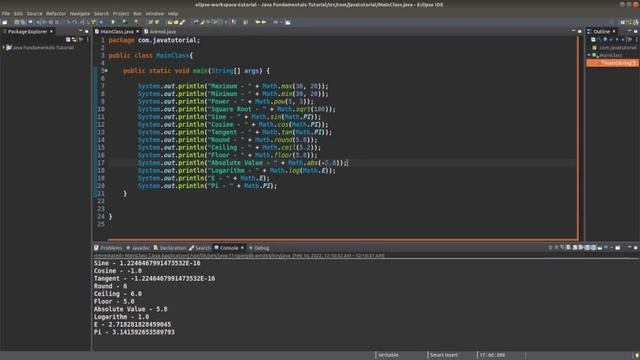Viewport: 640px width, 360px height.
Task: Open the Run menu
Action: coord(138,13)
